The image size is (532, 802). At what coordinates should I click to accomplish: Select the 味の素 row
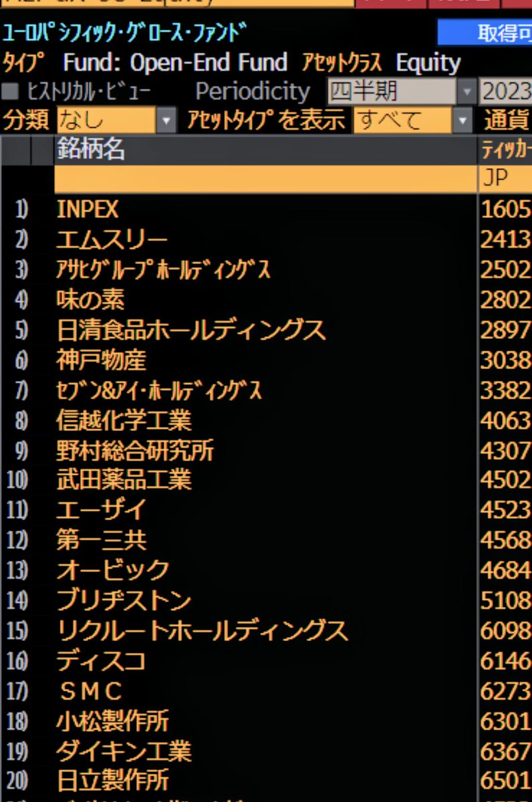point(266,300)
